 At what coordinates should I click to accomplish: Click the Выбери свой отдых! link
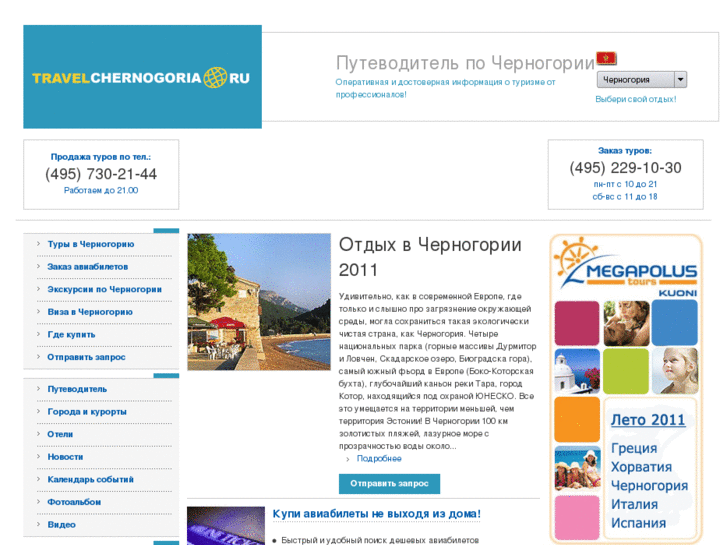click(x=636, y=99)
